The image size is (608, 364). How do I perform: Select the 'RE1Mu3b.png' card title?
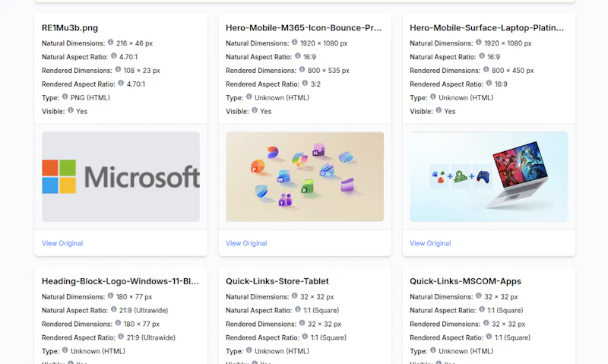70,28
